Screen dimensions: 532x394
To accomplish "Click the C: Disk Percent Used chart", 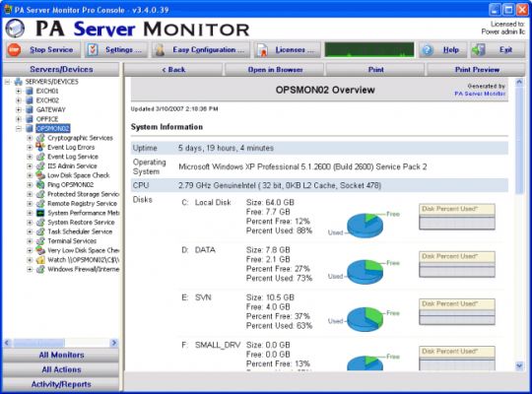I will pos(457,217).
